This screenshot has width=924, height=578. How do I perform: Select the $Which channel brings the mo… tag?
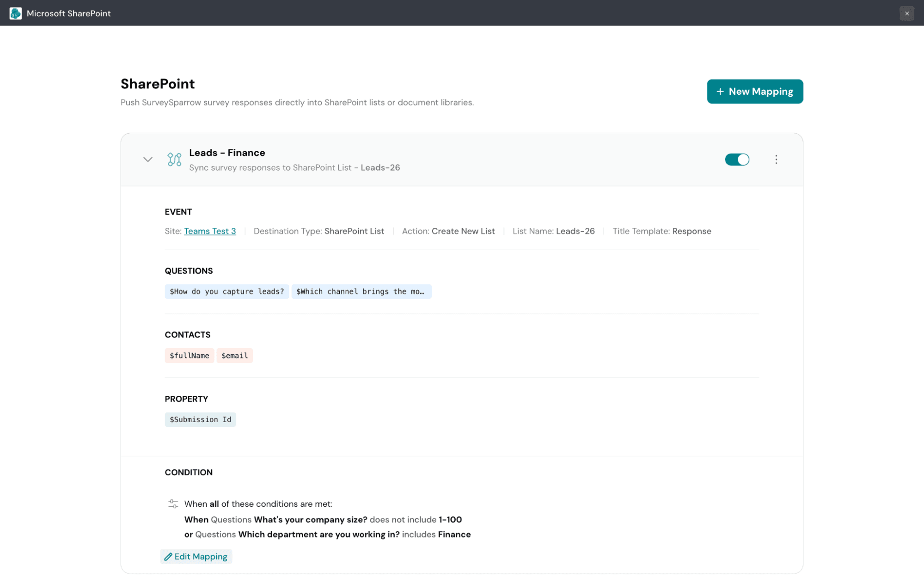click(361, 291)
